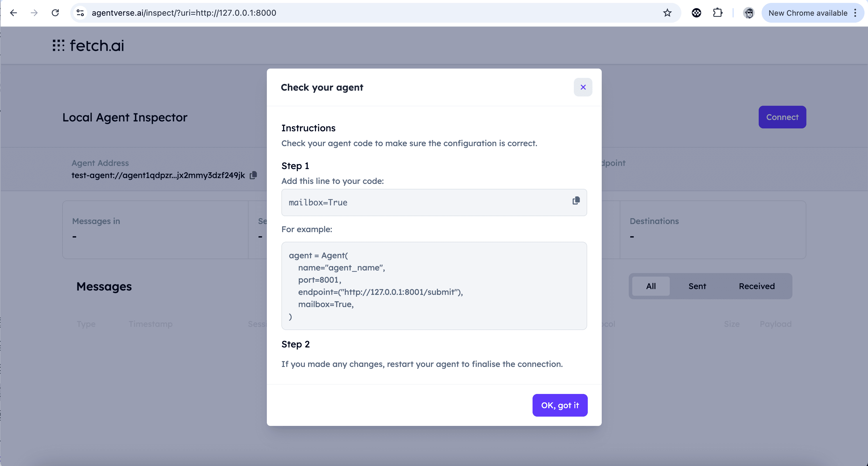This screenshot has height=466, width=868.
Task: Click the example Agent code block
Action: 434,286
